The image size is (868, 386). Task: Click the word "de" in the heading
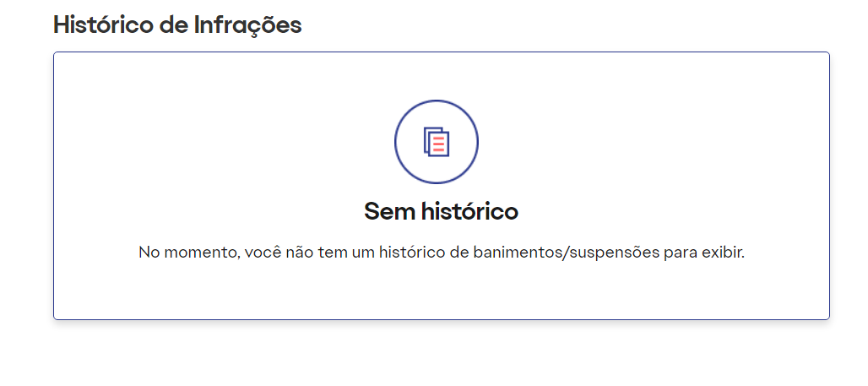[175, 24]
